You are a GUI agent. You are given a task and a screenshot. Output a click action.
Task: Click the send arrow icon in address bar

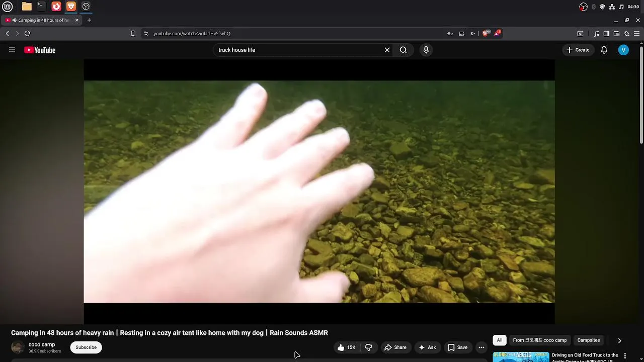click(x=472, y=33)
